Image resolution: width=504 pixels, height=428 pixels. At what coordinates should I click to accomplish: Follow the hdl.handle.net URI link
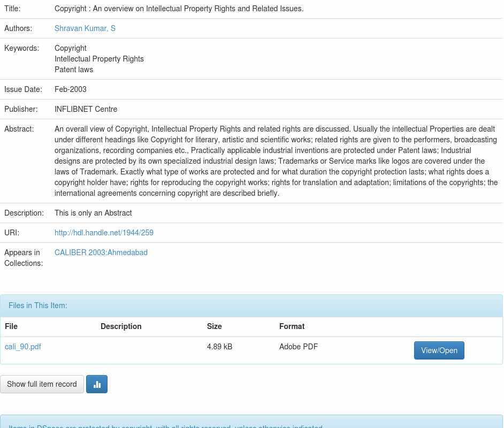click(x=104, y=233)
